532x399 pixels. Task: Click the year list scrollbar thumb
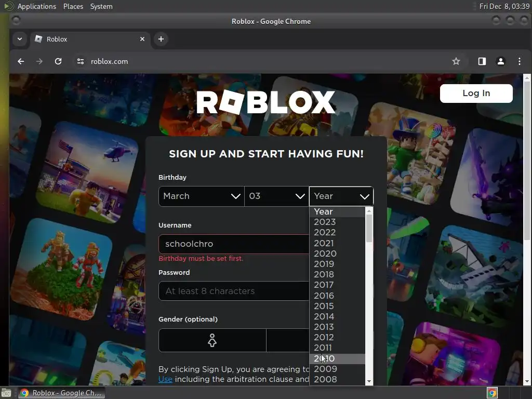[x=369, y=229]
